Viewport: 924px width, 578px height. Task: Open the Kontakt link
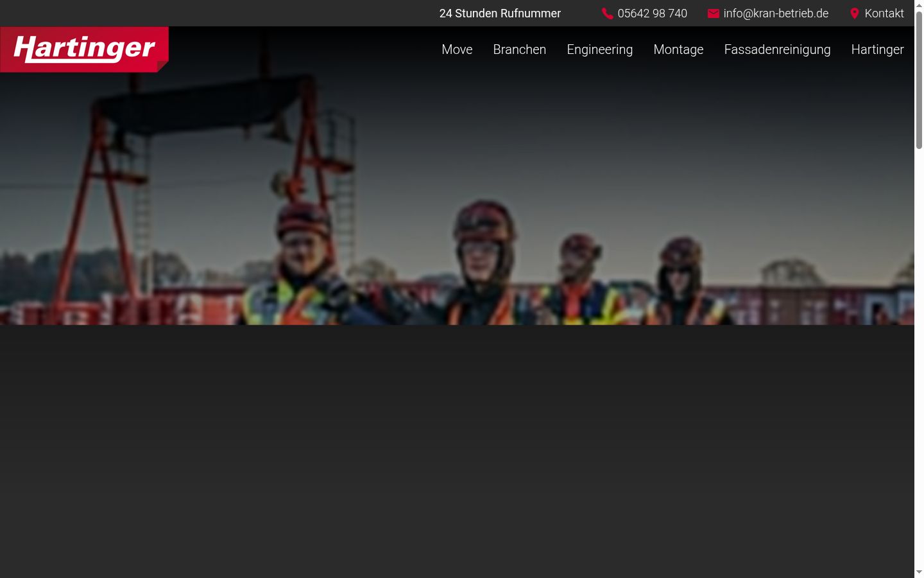[884, 13]
